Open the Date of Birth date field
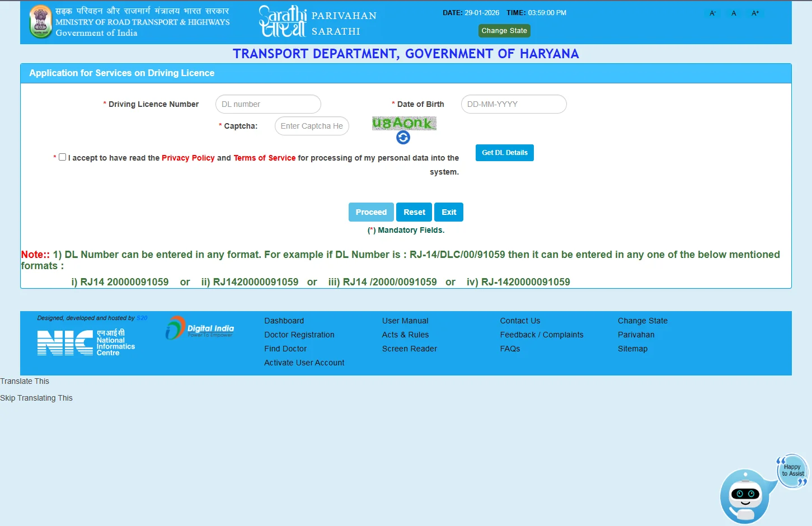Screen dimensions: 812x526 513,104
